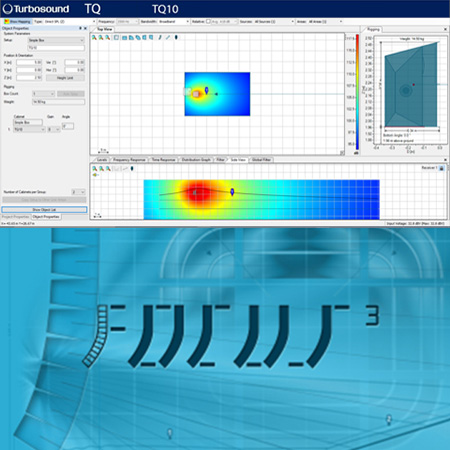Click the system name field below Setup
The height and width of the screenshot is (450, 450).
(56, 48)
